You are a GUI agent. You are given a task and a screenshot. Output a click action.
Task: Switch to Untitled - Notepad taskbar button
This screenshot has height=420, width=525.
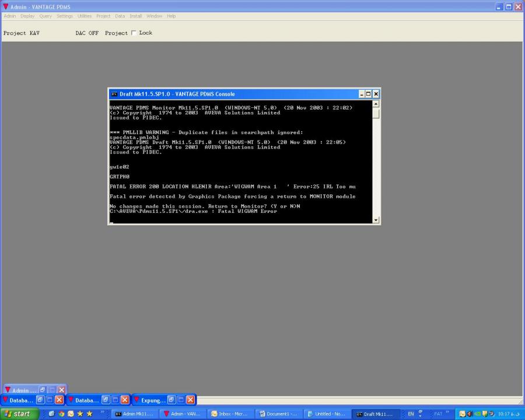(x=327, y=414)
